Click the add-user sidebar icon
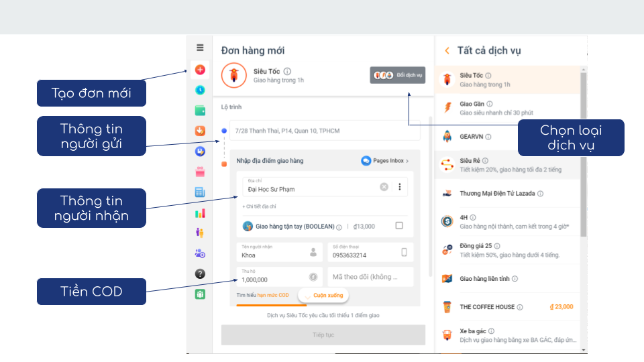The height and width of the screenshot is (362, 644). coord(200,253)
